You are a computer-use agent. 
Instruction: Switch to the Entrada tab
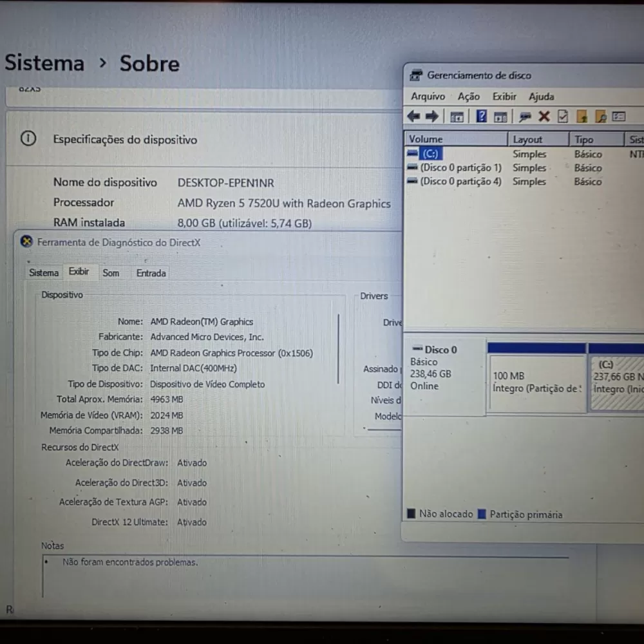[151, 273]
